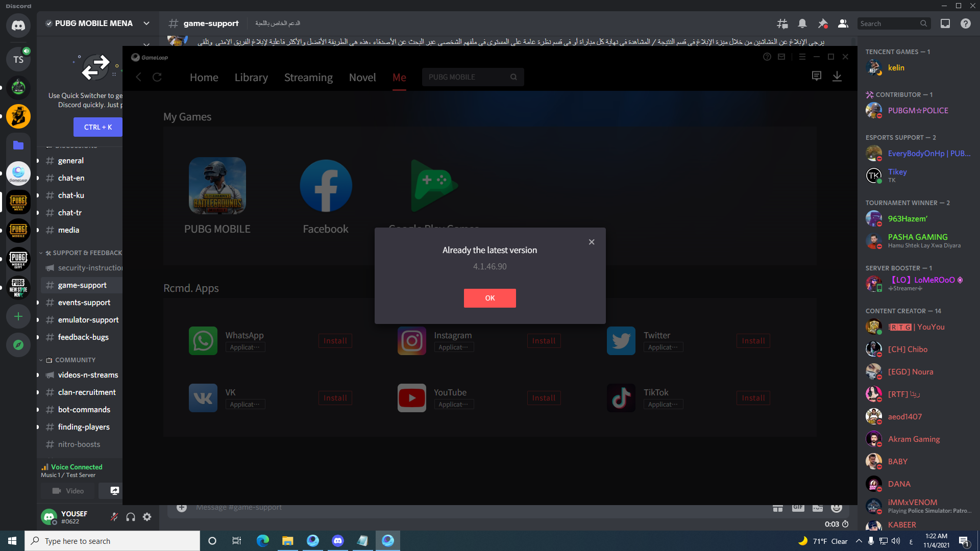
Task: Close the latest version dialog
Action: pyautogui.click(x=592, y=242)
